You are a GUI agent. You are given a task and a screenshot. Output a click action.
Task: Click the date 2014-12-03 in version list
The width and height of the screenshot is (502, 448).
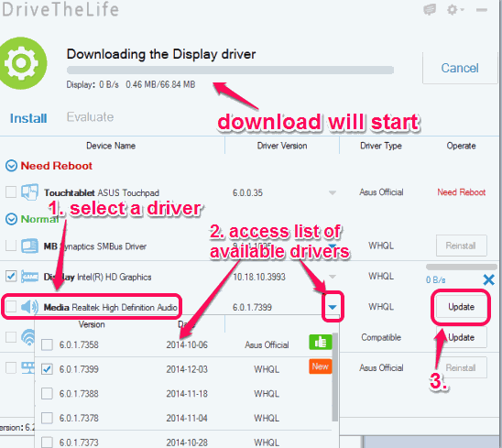tap(187, 369)
